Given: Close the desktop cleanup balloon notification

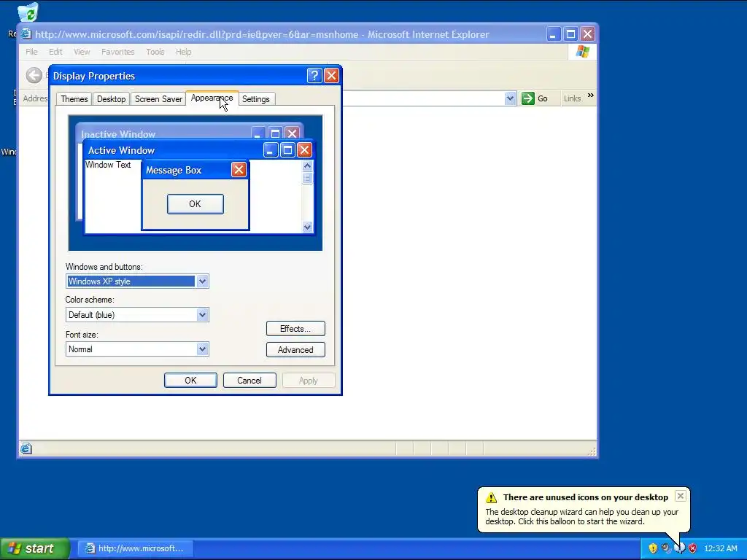Looking at the screenshot, I should click(681, 496).
